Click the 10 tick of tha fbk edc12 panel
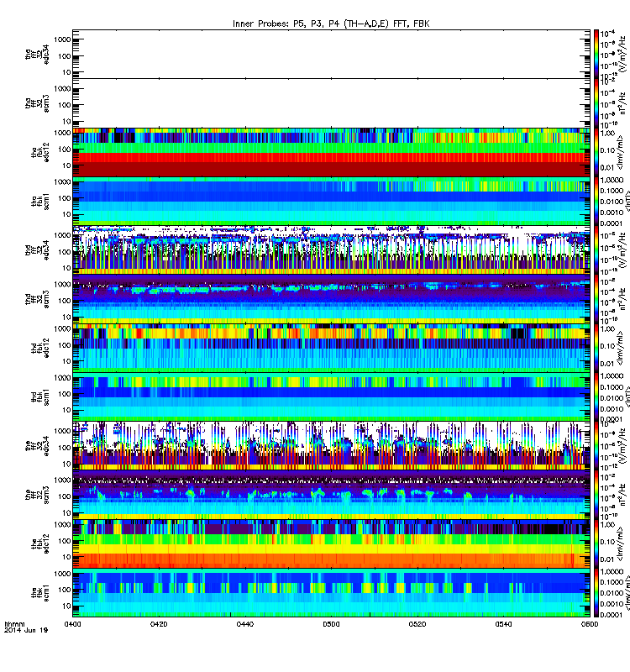Screen dimensions: 630x672 66,165
